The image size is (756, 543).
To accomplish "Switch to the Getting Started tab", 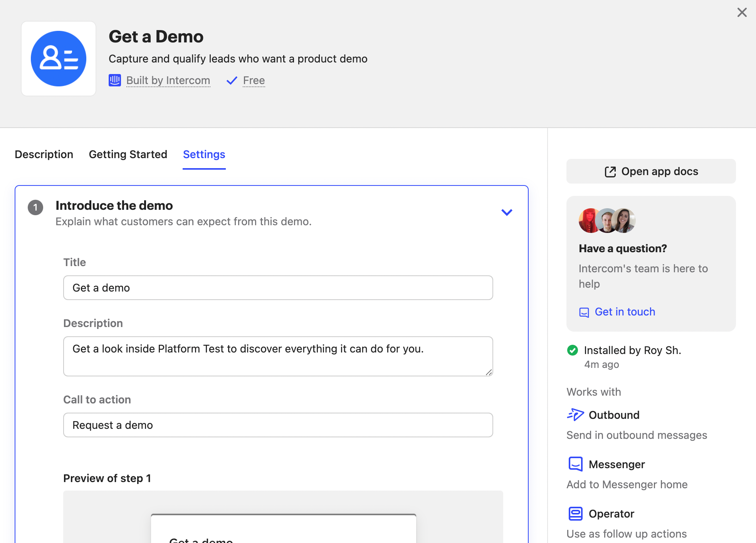I will (x=128, y=154).
